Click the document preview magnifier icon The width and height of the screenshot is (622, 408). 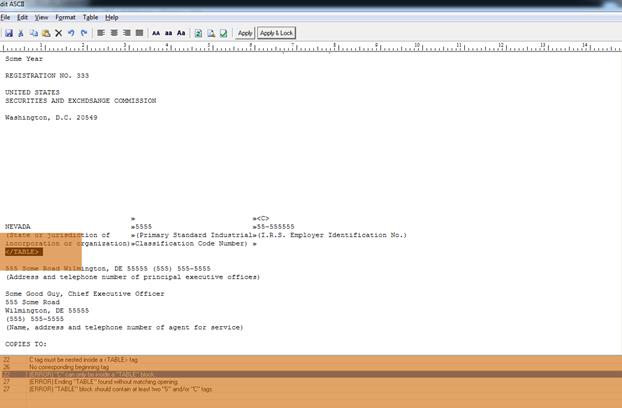(x=211, y=33)
